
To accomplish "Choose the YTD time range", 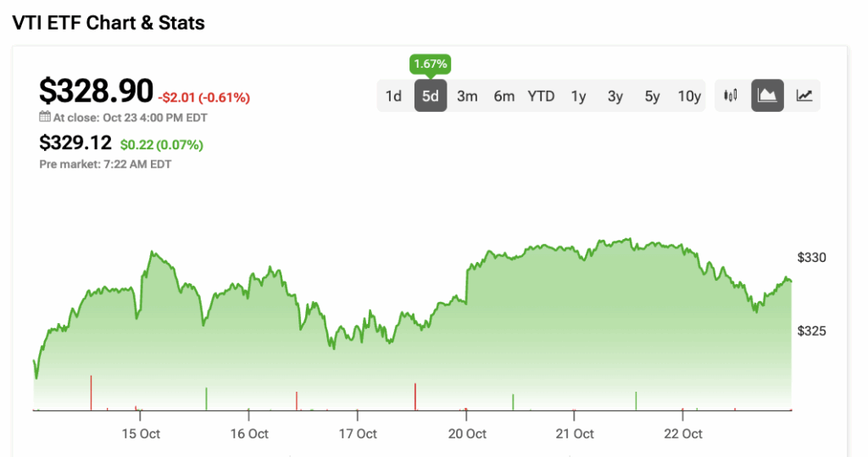I will coord(541,96).
